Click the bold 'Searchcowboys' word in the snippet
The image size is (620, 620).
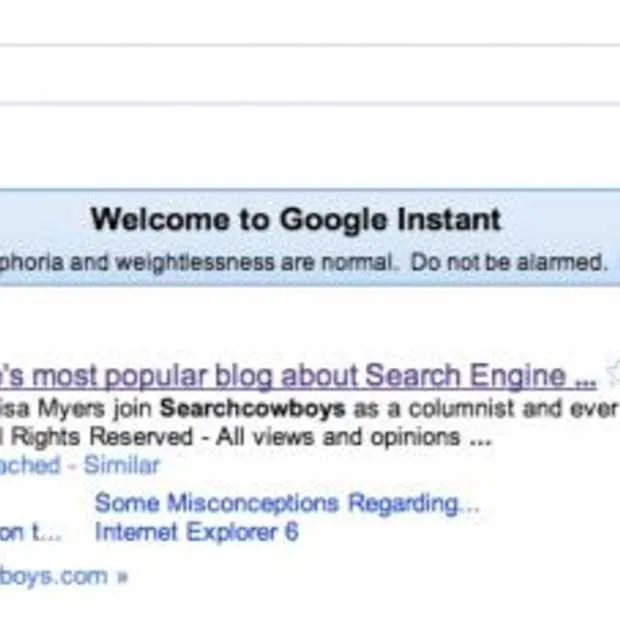coord(224,408)
